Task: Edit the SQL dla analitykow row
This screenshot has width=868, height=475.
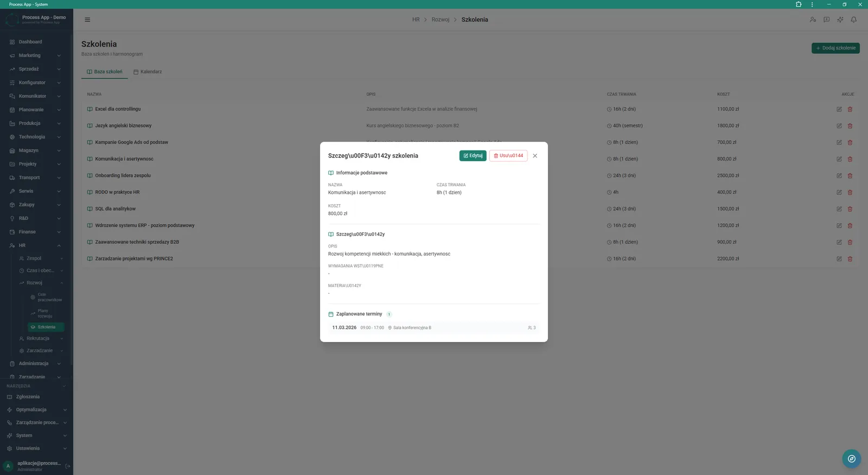Action: click(839, 209)
